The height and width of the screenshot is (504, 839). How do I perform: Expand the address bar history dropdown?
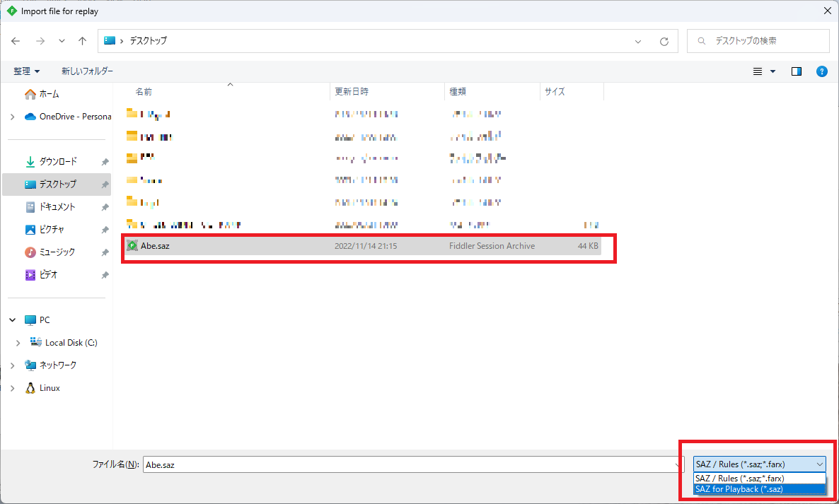[x=638, y=41]
